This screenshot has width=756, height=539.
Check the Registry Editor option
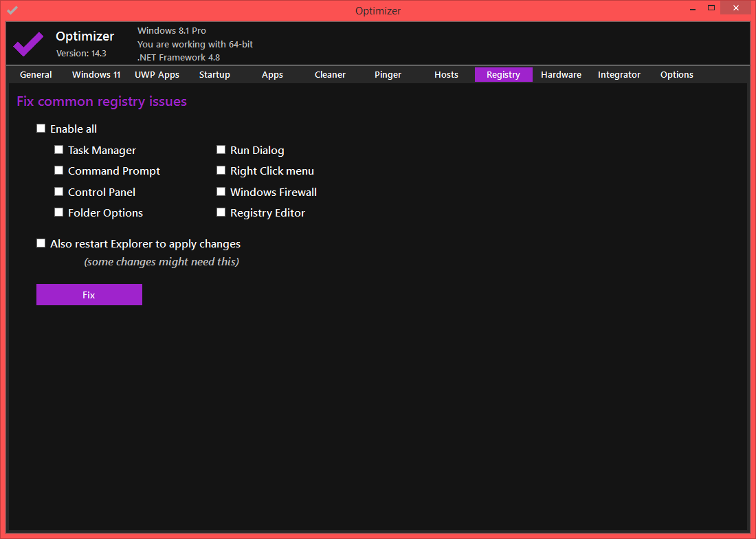(221, 212)
